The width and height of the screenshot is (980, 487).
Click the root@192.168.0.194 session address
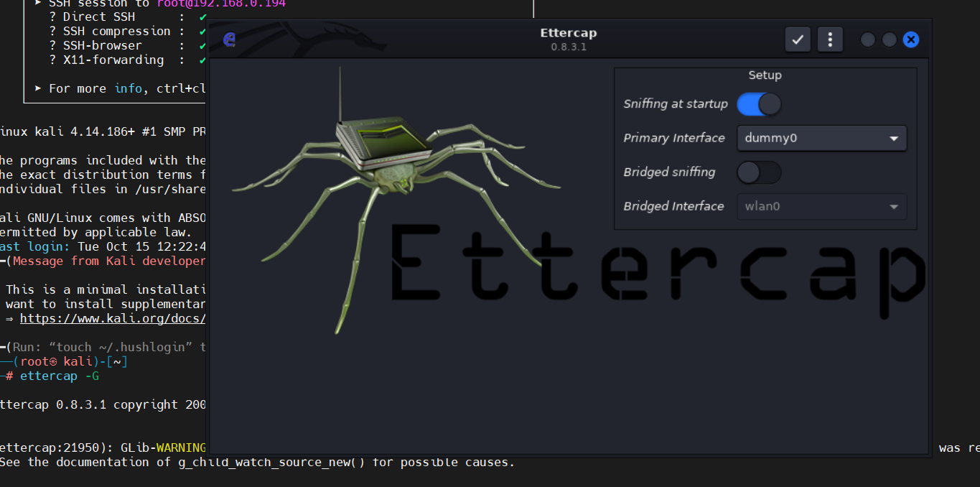[x=221, y=4]
